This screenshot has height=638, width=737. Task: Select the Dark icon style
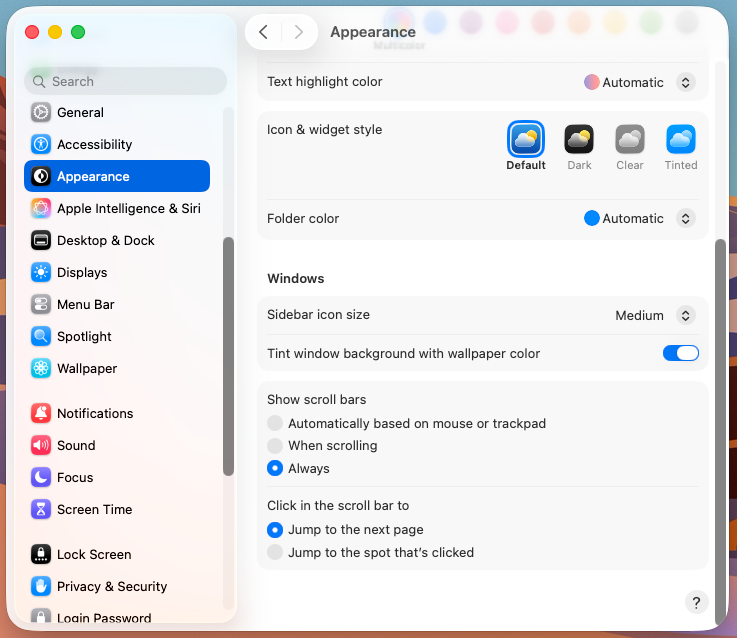(579, 139)
